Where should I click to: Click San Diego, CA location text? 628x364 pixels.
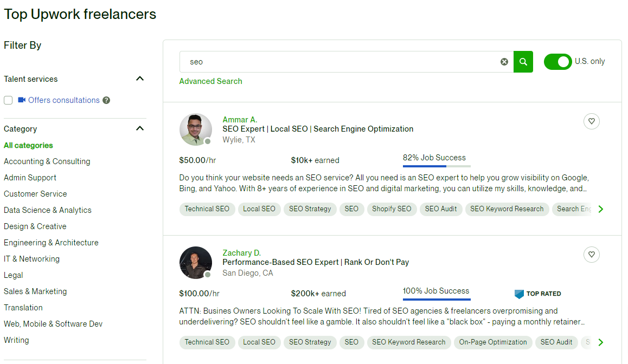[x=247, y=273]
